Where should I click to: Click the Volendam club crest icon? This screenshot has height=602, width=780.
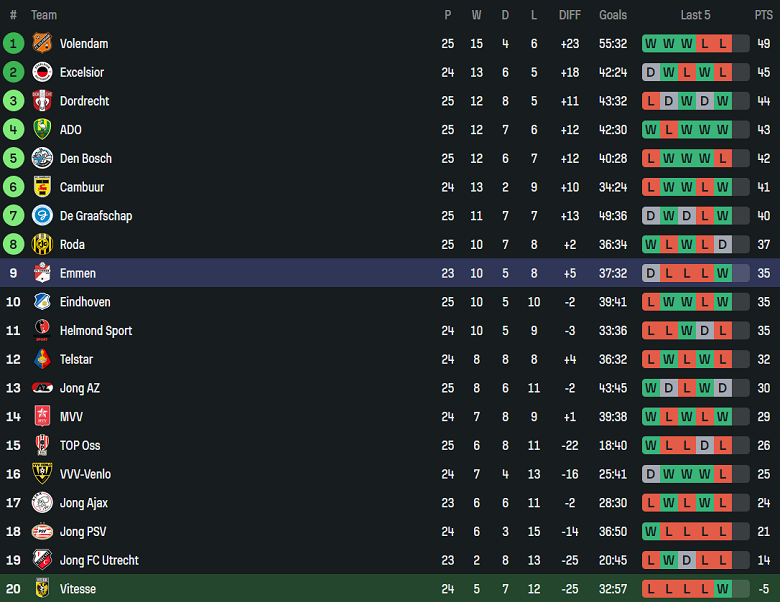(41, 43)
